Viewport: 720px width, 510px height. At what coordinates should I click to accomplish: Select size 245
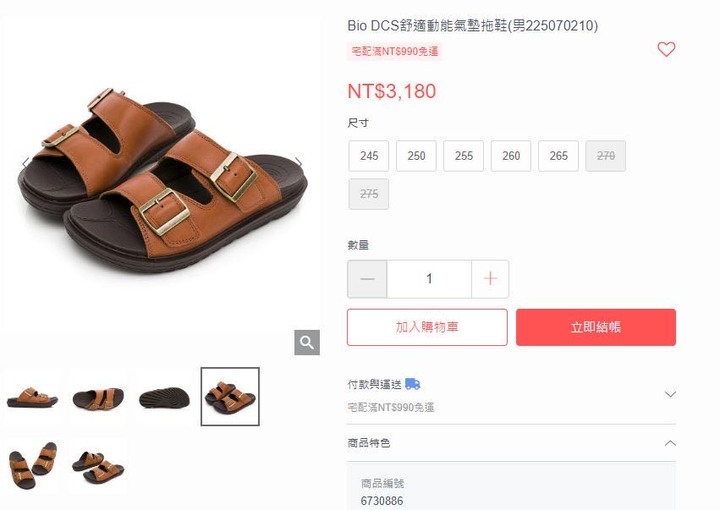click(369, 156)
